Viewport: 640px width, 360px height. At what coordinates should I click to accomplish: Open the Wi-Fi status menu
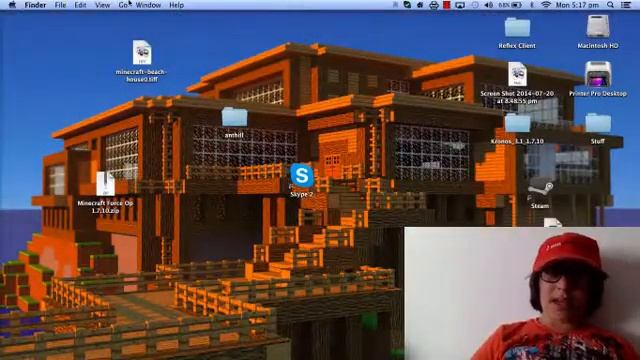coord(546,5)
